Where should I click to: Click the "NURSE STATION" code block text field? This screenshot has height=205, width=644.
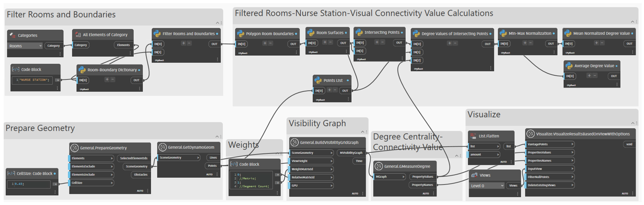click(x=32, y=80)
